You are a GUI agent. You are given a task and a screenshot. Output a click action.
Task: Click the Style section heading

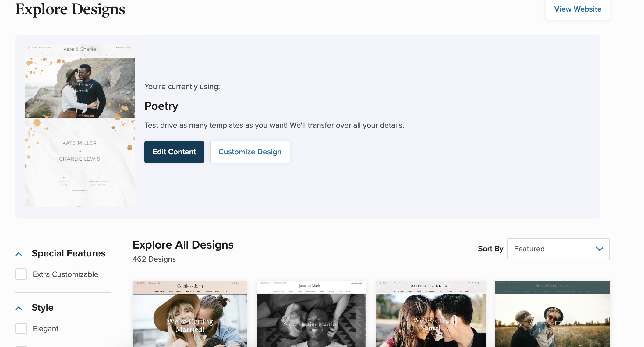point(43,308)
